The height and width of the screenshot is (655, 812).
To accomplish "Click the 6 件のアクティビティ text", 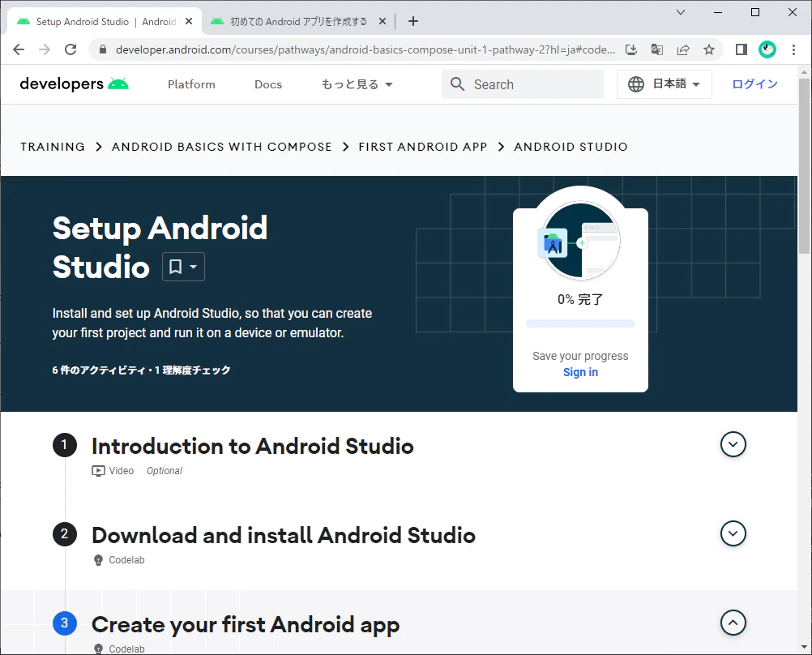I will [x=99, y=370].
